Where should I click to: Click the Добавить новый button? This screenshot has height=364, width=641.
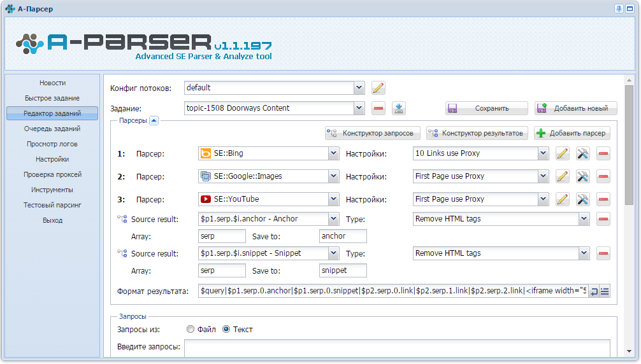tap(575, 108)
